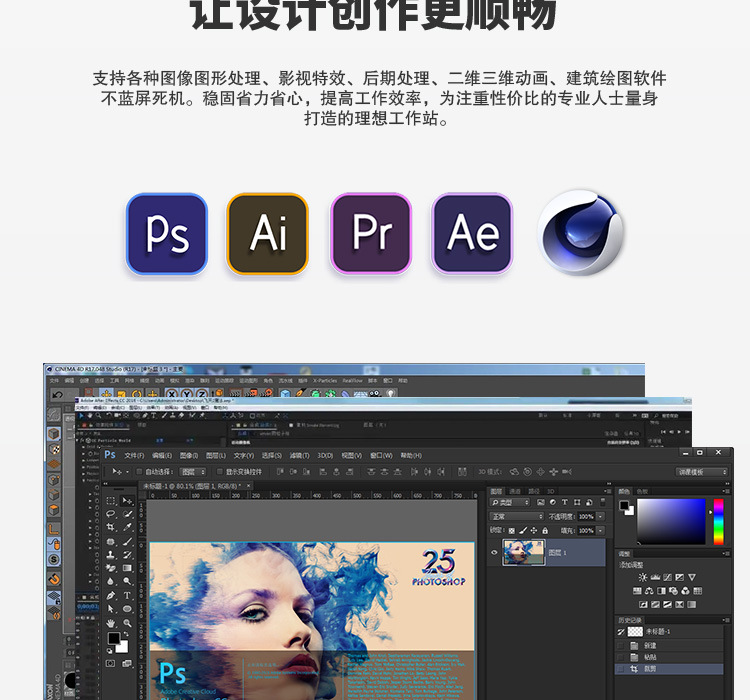The image size is (750, 700).
Task: Click the lock position icon in Layers panel
Action: pos(534,531)
